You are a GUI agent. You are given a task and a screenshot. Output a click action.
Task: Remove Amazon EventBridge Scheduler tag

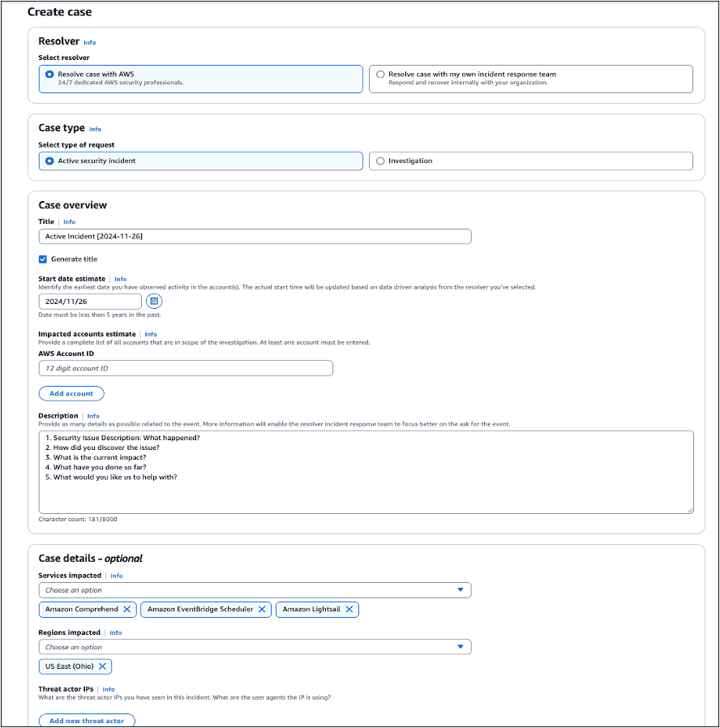(263, 609)
